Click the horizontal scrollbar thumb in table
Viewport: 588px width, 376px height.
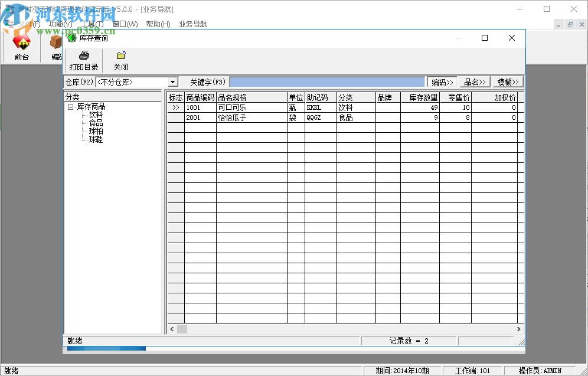point(182,329)
